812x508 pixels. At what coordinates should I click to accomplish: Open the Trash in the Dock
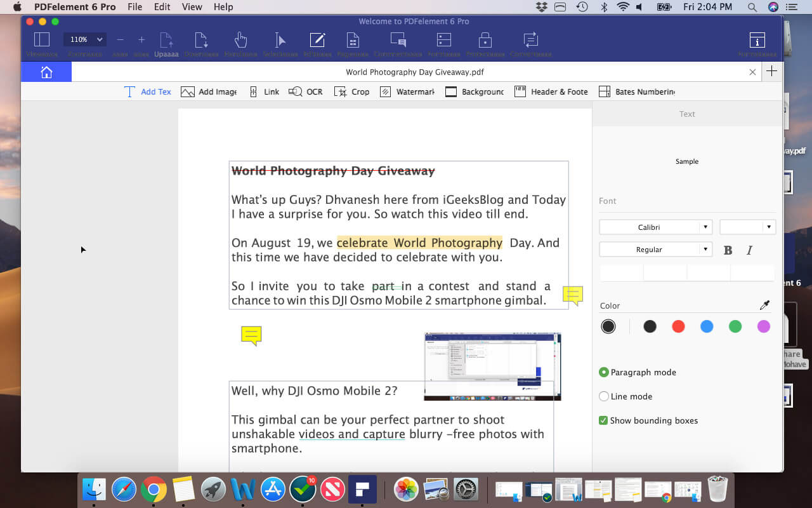(717, 488)
